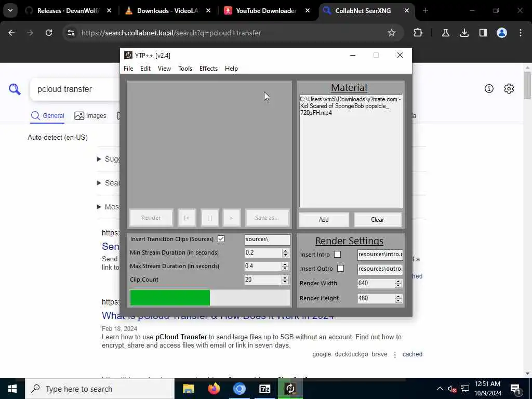The image size is (532, 399).
Task: Open the browser labs flask icon
Action: [x=445, y=33]
